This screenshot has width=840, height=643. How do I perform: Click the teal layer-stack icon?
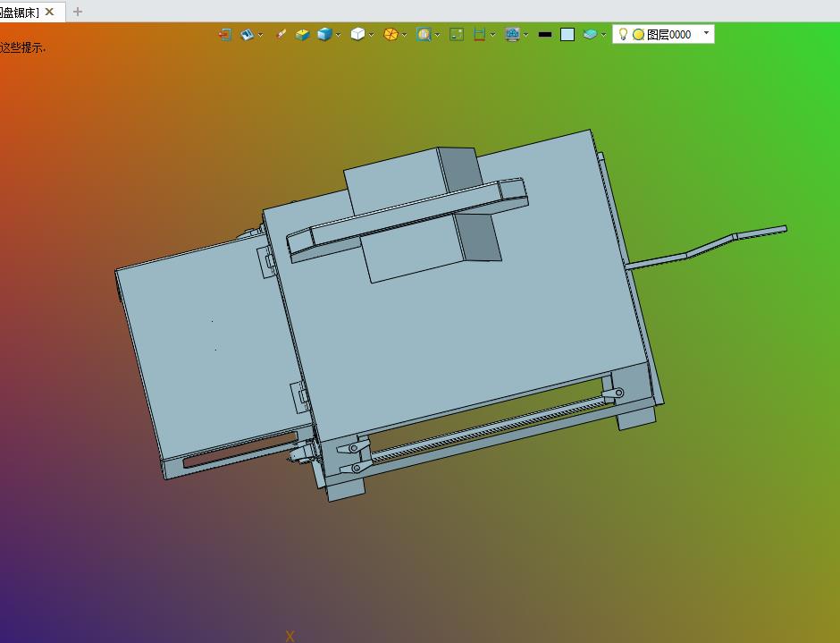590,35
